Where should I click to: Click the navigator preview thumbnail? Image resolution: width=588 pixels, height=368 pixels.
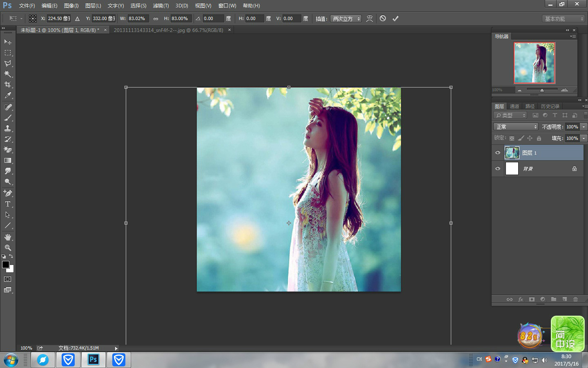tap(535, 63)
